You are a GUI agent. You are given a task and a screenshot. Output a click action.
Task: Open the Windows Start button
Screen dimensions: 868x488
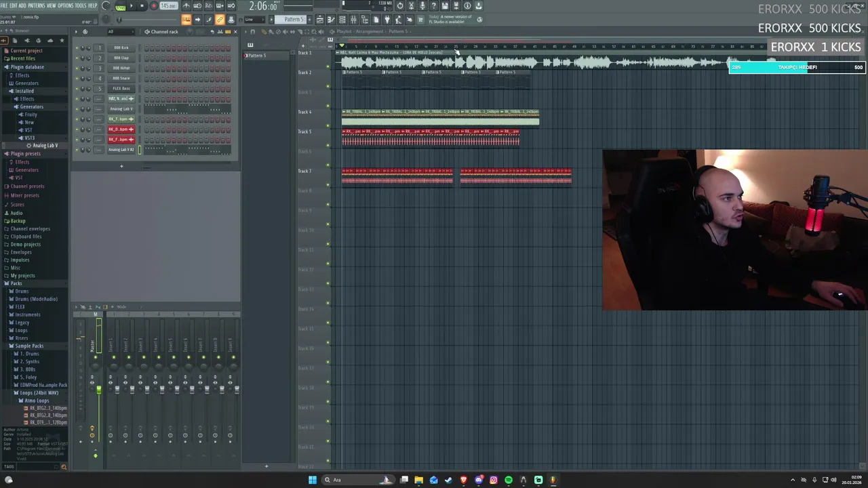click(x=313, y=480)
